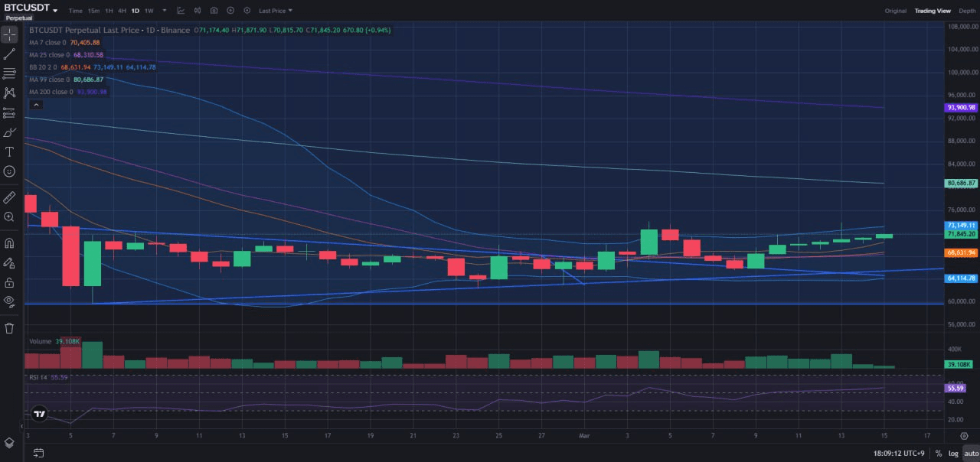980x462 pixels.
Task: Switch to the Original chart tab
Action: [x=895, y=11]
